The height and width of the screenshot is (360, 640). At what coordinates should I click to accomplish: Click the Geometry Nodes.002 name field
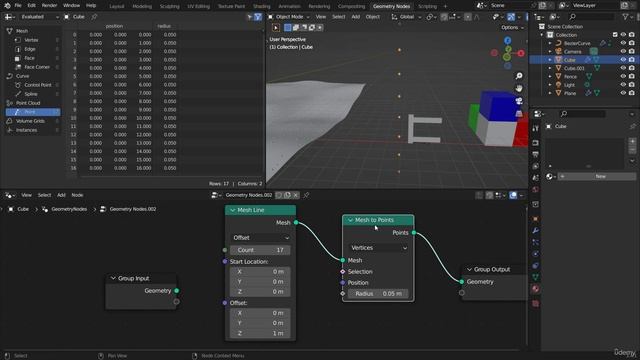coord(249,195)
